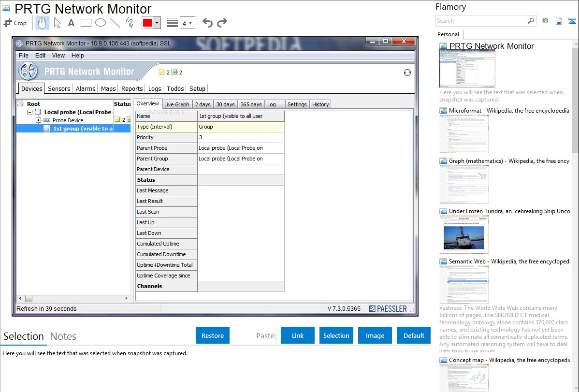Viewport: 579px width, 392px height.
Task: Select the Root tree item
Action: (x=33, y=104)
